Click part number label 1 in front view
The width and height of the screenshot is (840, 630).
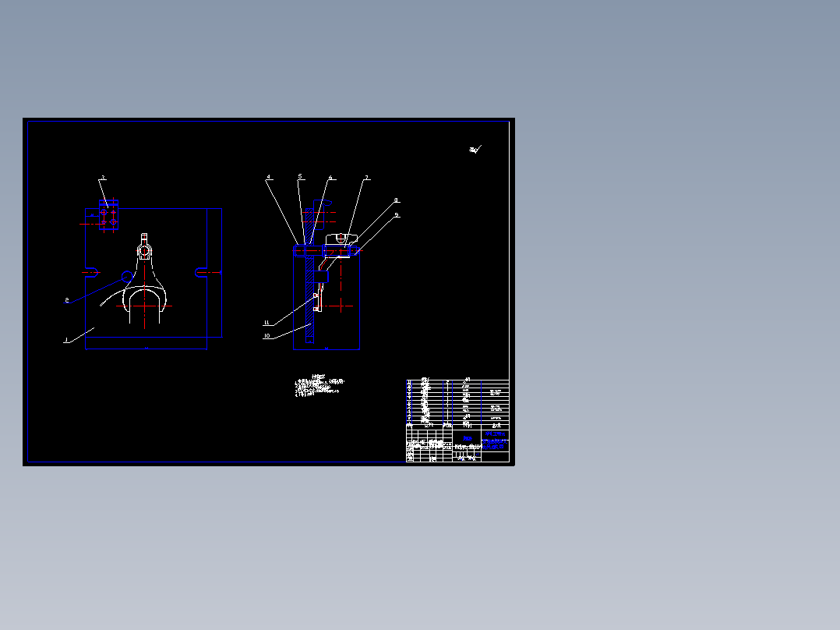click(x=66, y=339)
